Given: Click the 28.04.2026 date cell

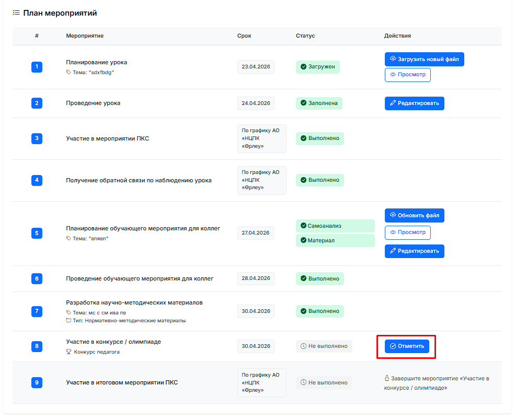Looking at the screenshot, I should (256, 278).
